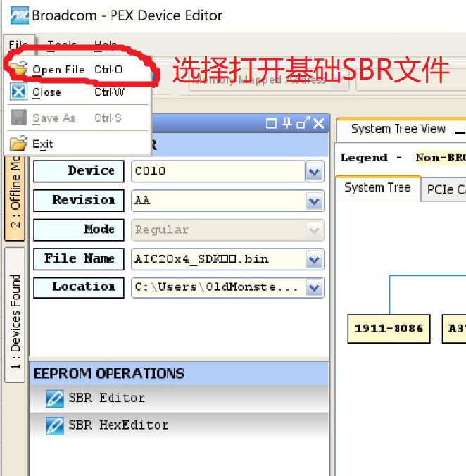Click the SBR HexEditor pencil icon
Viewport: 466px width, 476px height.
[55, 425]
